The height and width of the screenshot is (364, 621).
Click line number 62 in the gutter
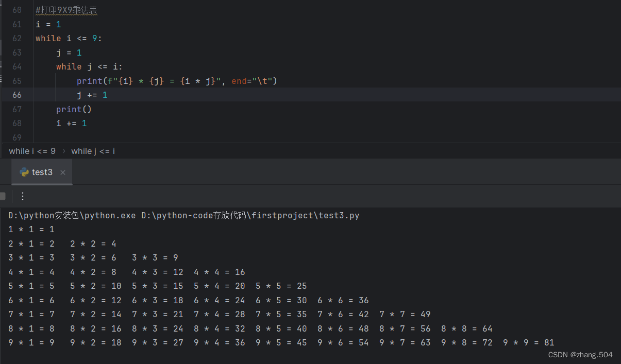[17, 38]
